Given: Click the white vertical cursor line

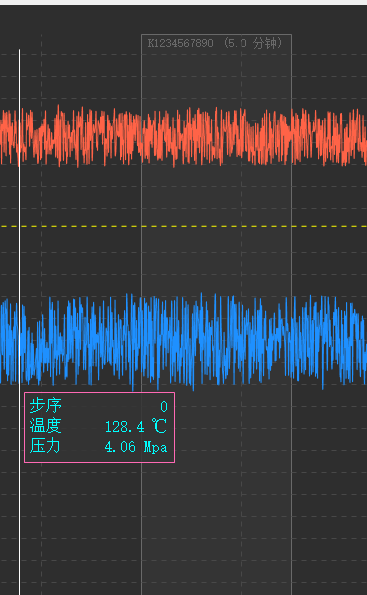Looking at the screenshot, I should [19, 322].
